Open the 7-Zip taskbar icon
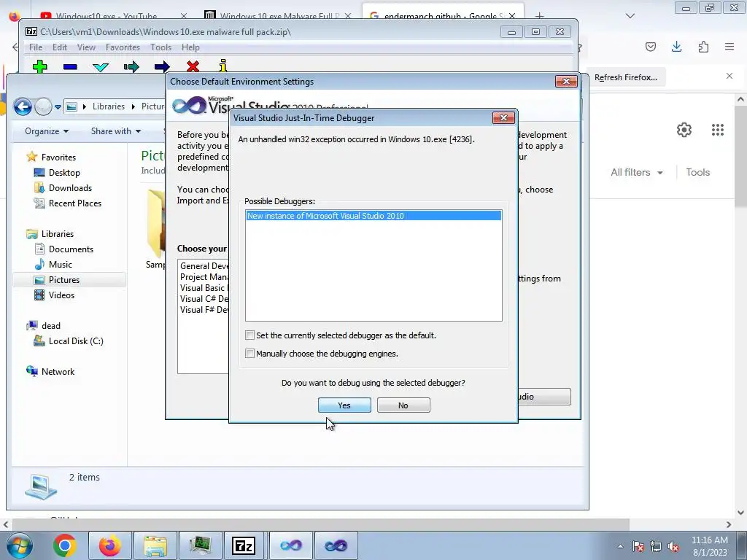 (244, 545)
